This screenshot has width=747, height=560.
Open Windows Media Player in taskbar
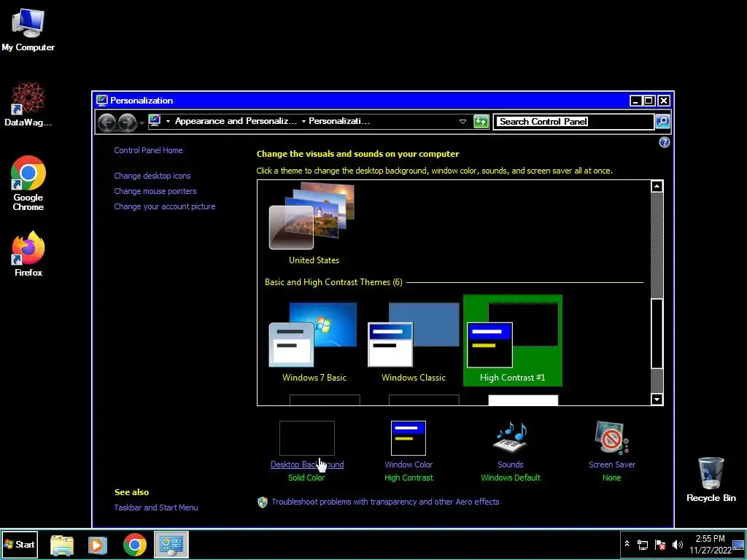(98, 545)
